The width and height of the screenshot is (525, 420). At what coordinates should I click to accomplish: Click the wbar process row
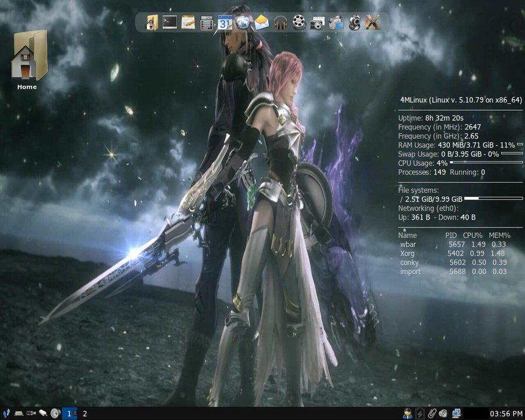point(453,244)
